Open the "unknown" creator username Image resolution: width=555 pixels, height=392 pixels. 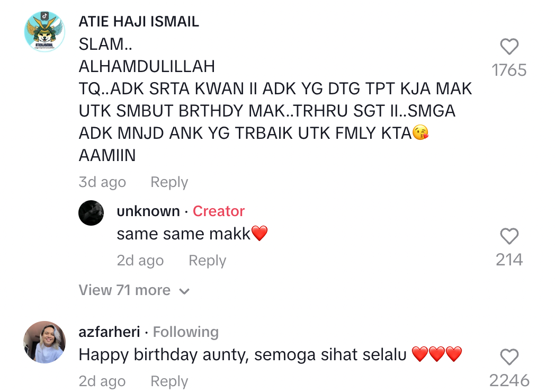point(148,211)
